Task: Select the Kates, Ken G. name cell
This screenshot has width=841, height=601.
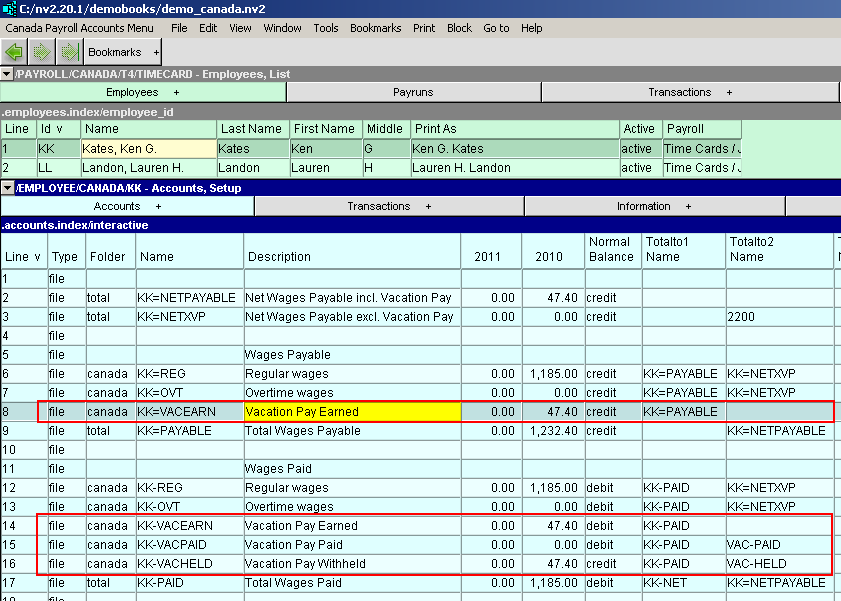Action: (149, 148)
